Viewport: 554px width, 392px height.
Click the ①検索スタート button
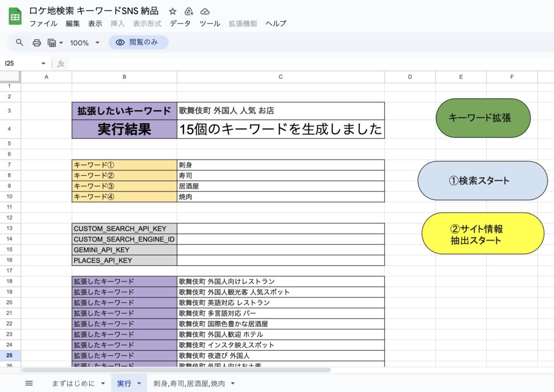tap(483, 181)
